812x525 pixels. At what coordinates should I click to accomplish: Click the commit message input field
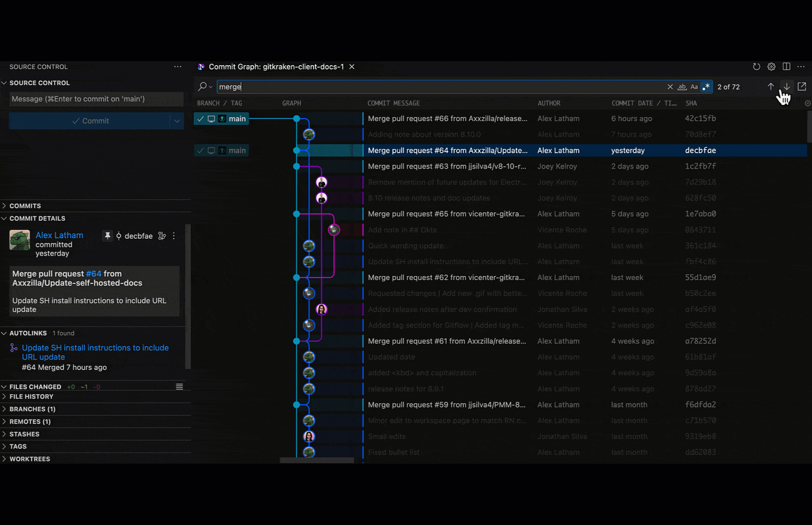pos(96,99)
